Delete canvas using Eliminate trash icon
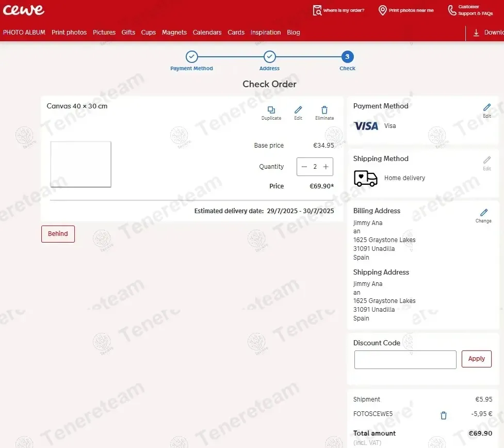This screenshot has width=504, height=448. 324,110
